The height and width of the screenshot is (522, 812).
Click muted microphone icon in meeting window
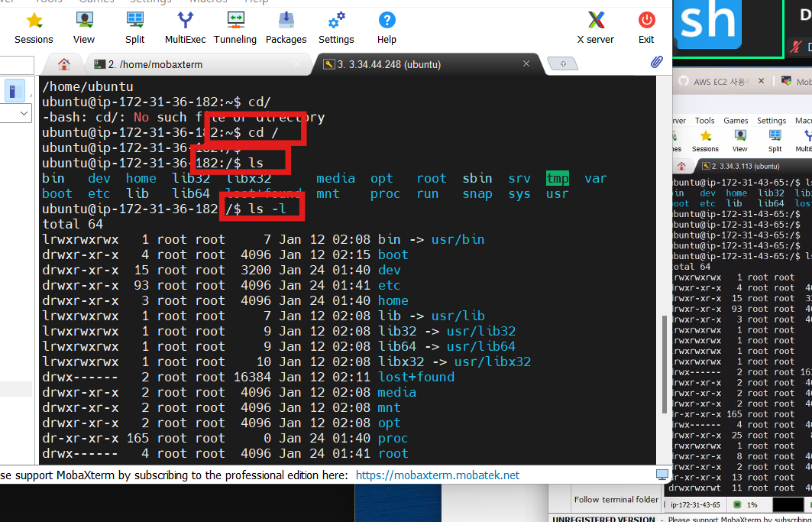[795, 47]
